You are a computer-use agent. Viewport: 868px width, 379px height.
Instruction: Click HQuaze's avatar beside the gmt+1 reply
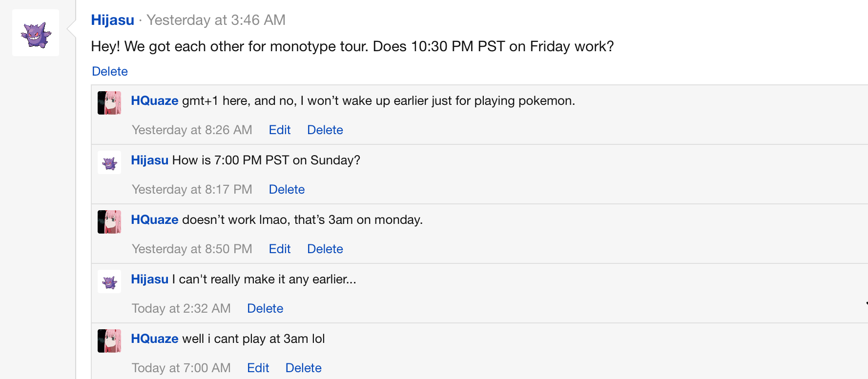click(109, 102)
